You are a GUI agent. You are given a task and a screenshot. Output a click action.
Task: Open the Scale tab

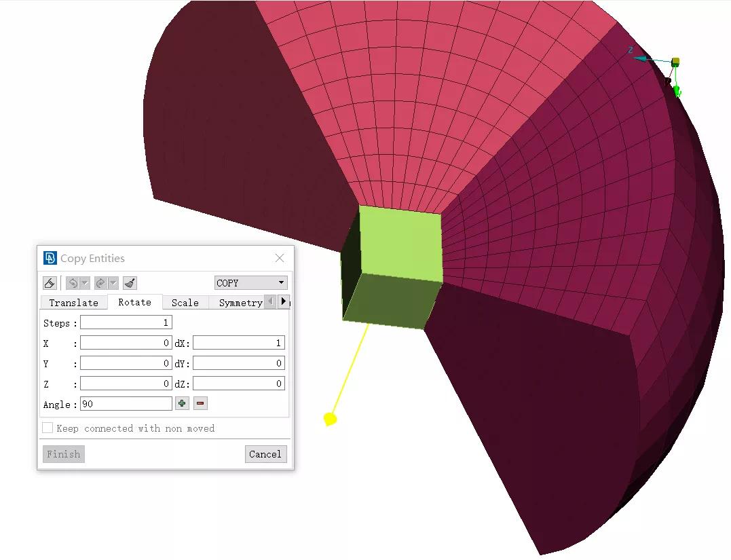point(185,303)
